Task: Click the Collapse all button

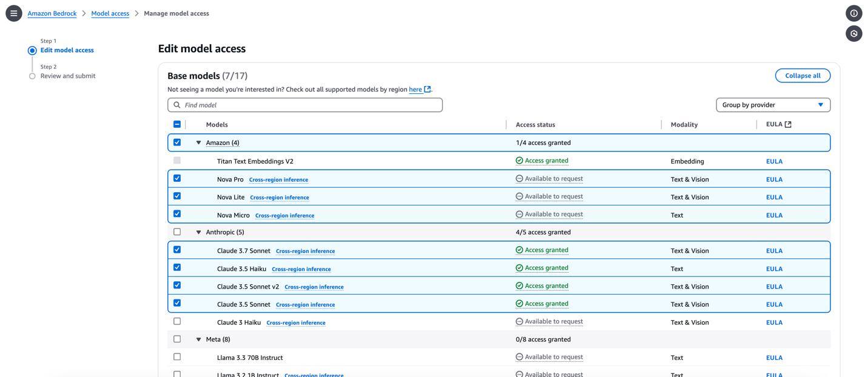Action: point(802,76)
